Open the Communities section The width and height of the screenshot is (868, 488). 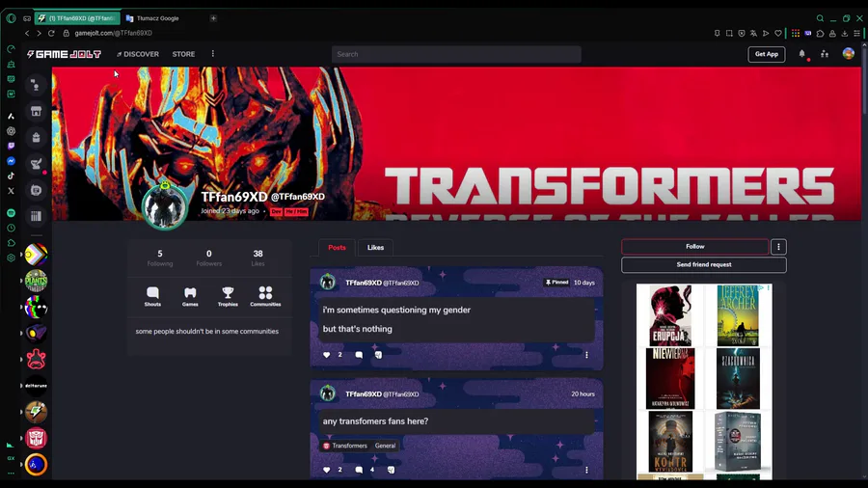pyautogui.click(x=265, y=296)
